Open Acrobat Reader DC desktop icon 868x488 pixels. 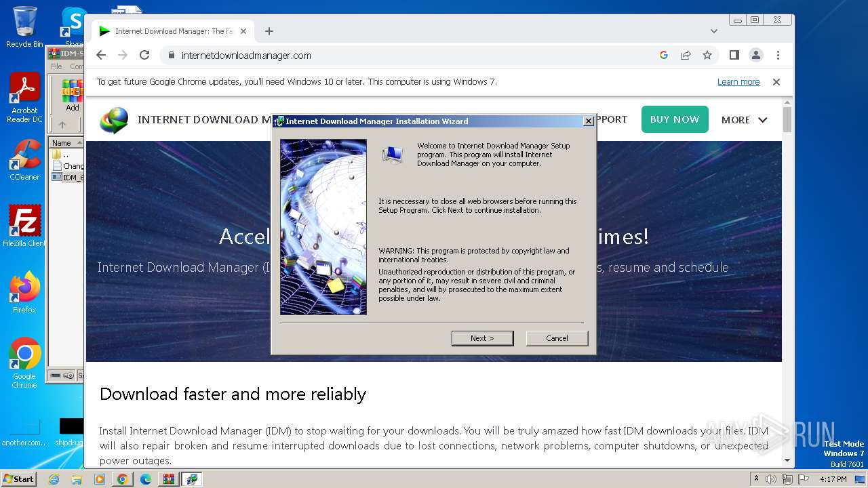click(24, 98)
